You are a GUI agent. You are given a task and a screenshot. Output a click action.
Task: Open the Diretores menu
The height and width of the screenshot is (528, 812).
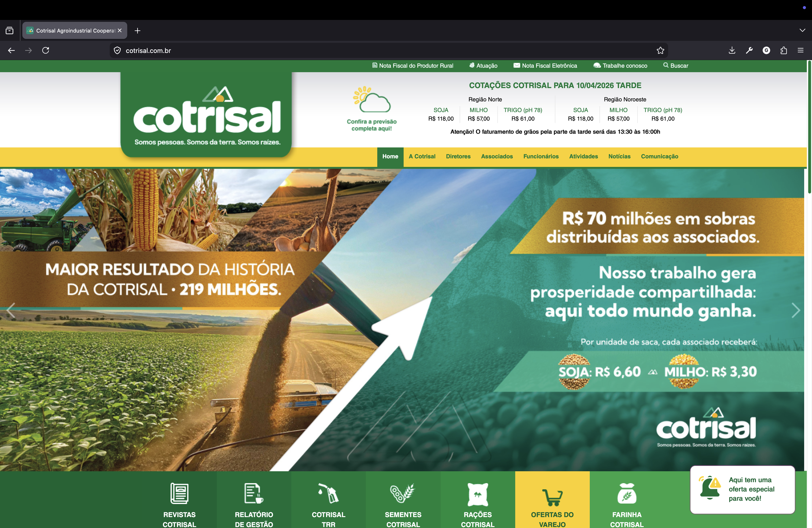point(458,156)
